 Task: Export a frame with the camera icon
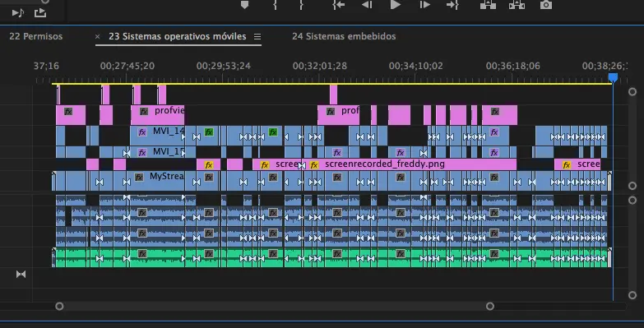pyautogui.click(x=546, y=4)
